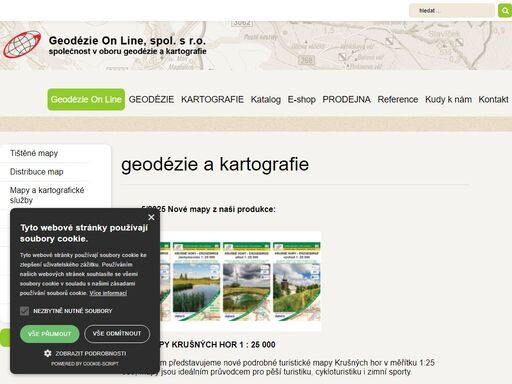Follow the Více informací cookie link
Viewport: 512px width, 384px height.
[108, 293]
